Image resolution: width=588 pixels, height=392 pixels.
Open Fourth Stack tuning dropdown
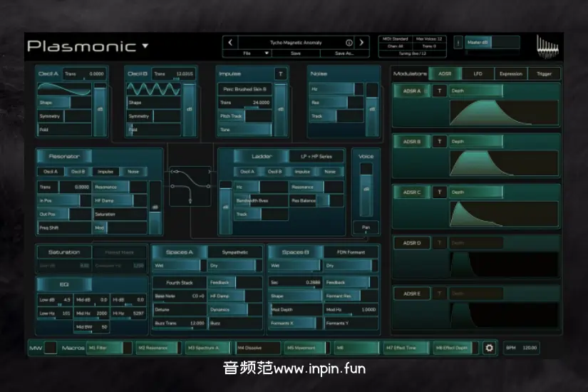coord(179,282)
